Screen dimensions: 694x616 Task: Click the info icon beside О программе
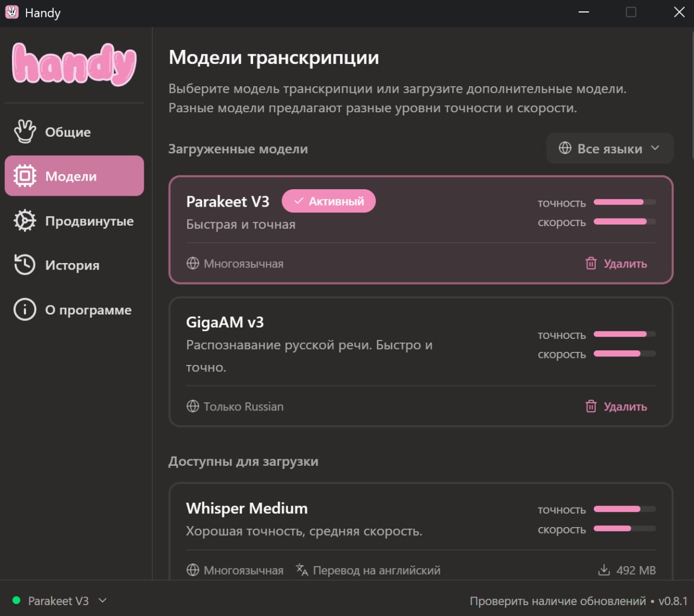[25, 310]
